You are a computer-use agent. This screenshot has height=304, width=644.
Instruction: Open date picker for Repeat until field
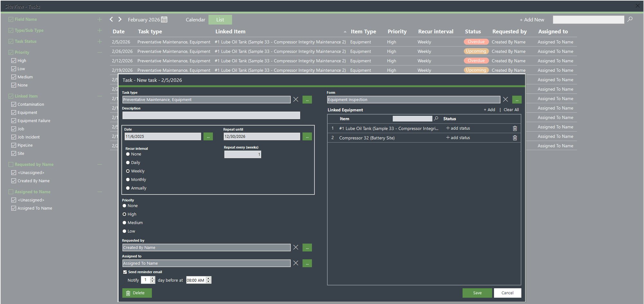(x=307, y=136)
